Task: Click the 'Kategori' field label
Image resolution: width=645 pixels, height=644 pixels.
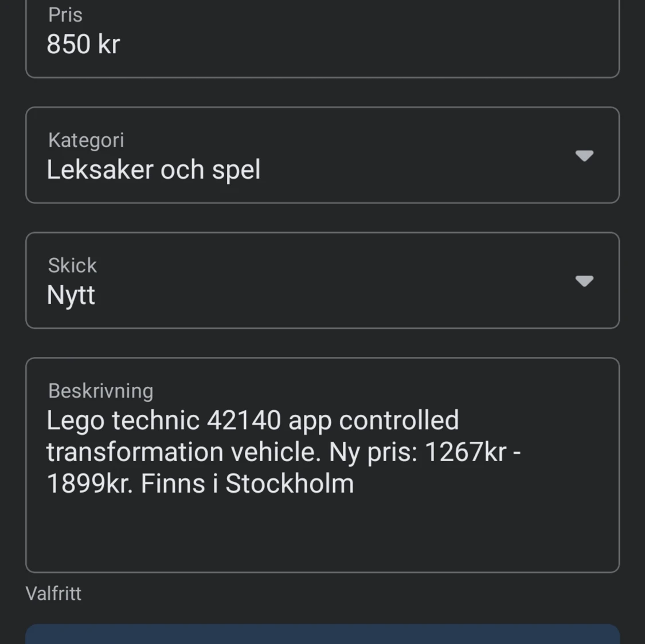Action: pyautogui.click(x=86, y=140)
